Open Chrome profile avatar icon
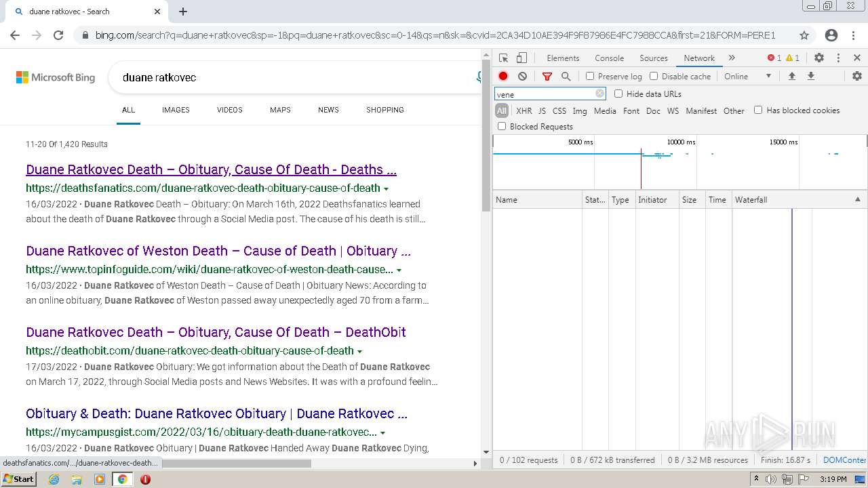 831,35
